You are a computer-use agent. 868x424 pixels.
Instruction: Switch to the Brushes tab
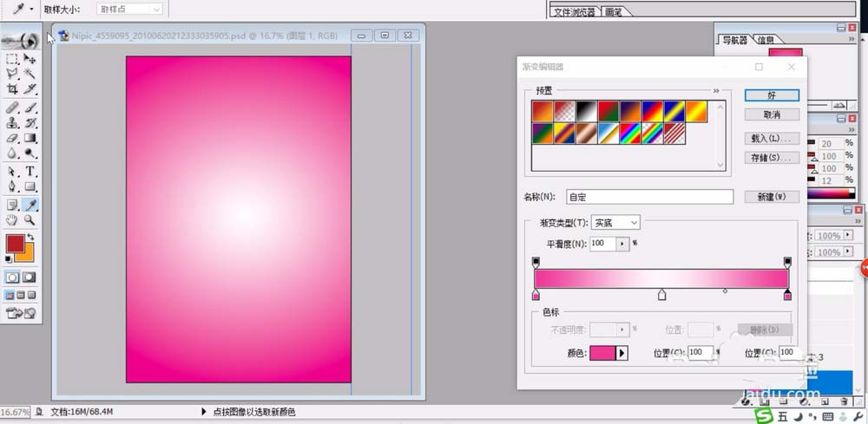coord(614,11)
